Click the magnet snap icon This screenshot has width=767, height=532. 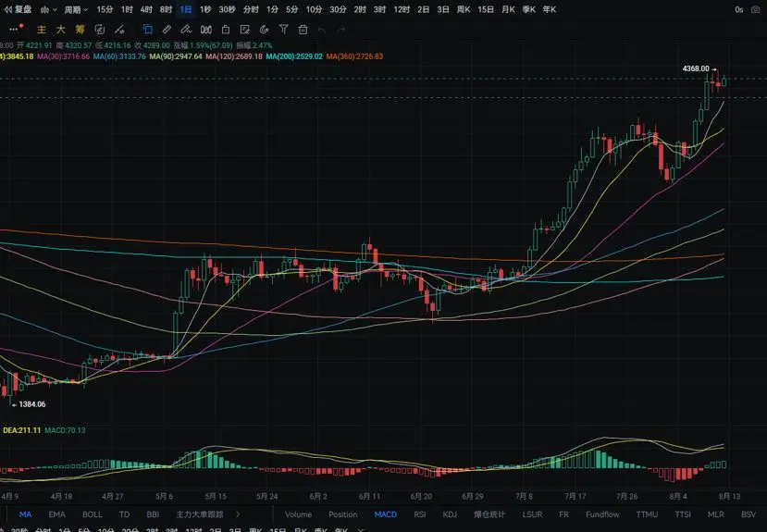[264, 30]
